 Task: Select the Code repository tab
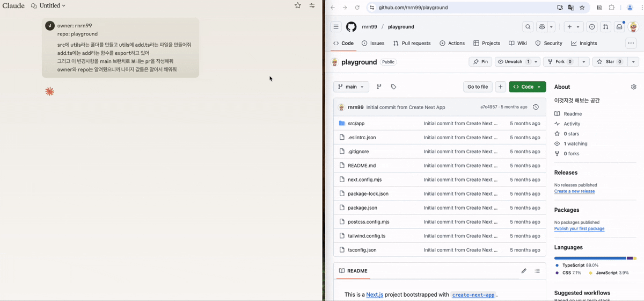pyautogui.click(x=343, y=43)
